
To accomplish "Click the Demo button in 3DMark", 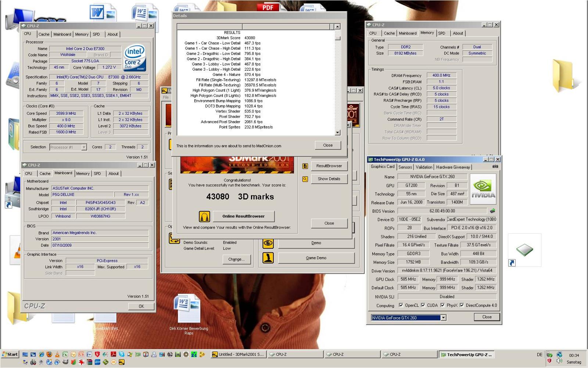I will (316, 243).
